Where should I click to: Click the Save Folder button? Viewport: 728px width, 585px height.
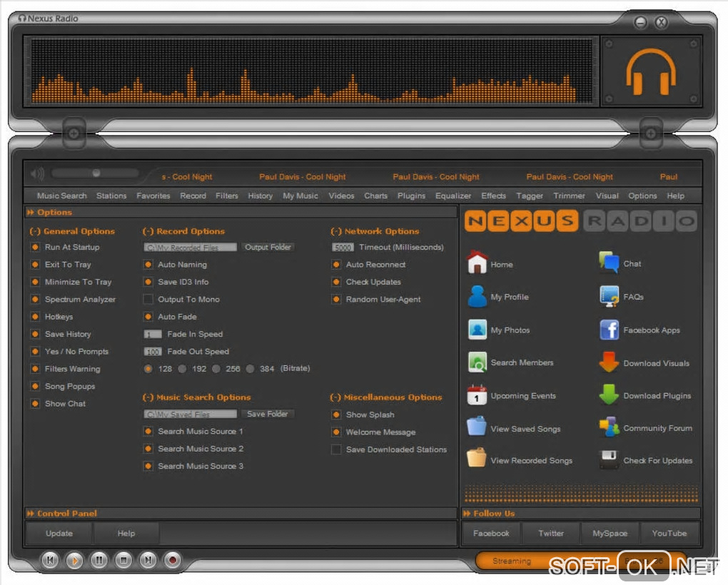(x=268, y=413)
